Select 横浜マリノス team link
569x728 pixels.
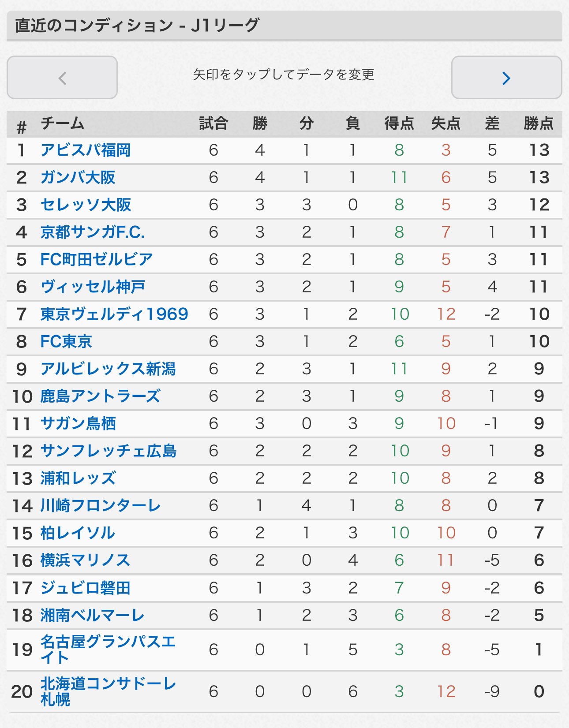85,560
